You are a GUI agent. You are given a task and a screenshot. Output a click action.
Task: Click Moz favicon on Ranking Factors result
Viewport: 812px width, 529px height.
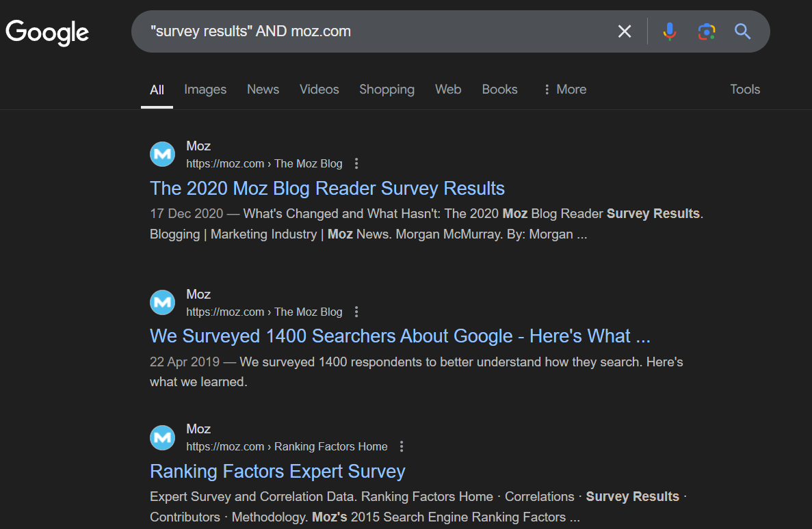click(163, 437)
